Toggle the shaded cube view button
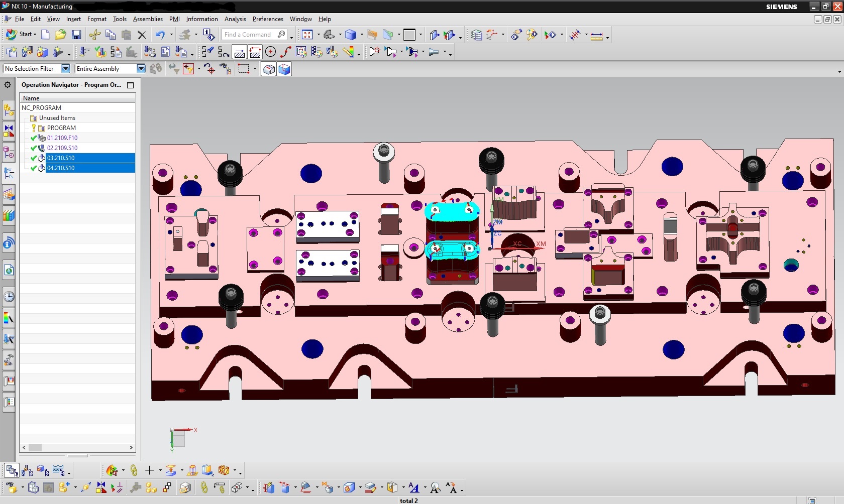 click(x=284, y=69)
